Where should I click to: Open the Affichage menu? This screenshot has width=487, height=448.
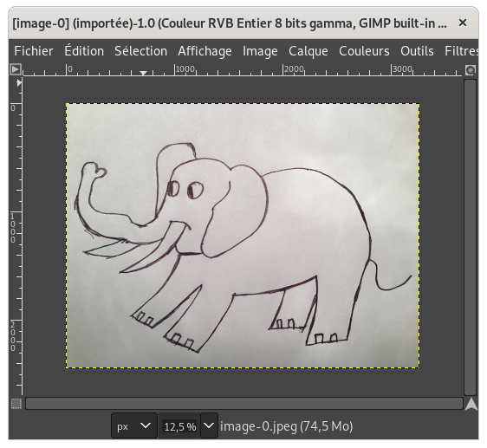click(x=205, y=51)
